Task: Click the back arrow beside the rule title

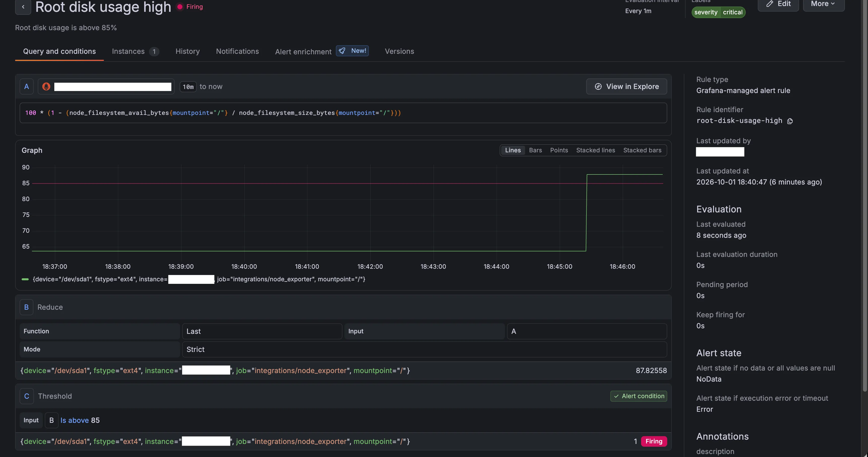Action: (x=23, y=7)
